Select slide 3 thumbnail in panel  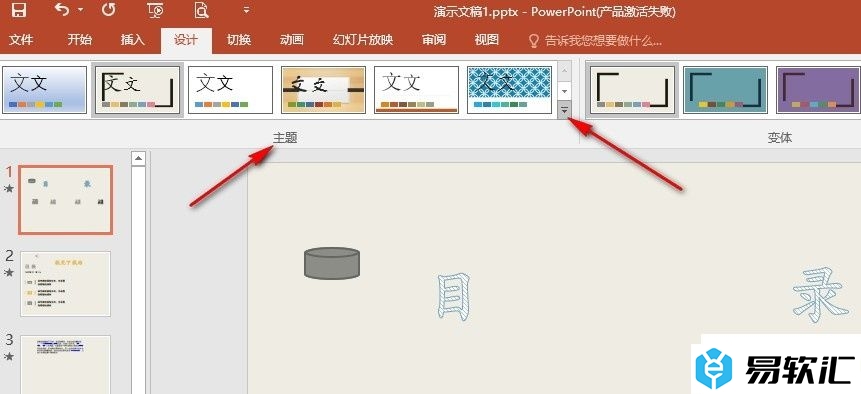65,364
